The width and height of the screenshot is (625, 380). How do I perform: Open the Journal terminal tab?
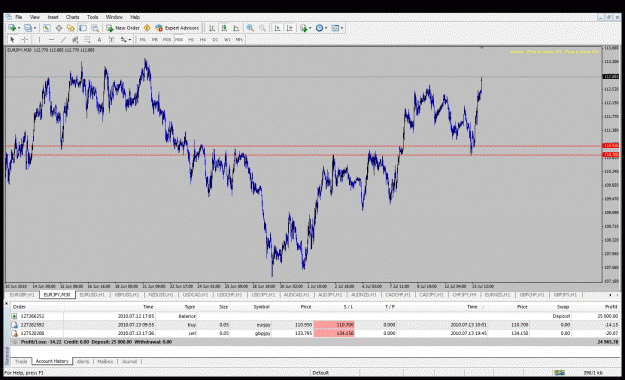(129, 361)
